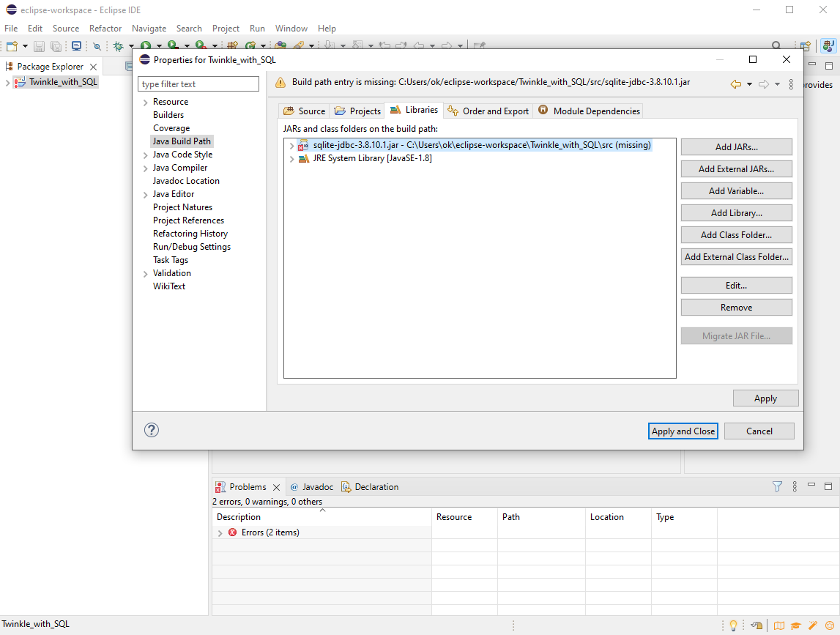Click the Search magnifier icon in main toolbar
The image size is (840, 635).
(776, 46)
